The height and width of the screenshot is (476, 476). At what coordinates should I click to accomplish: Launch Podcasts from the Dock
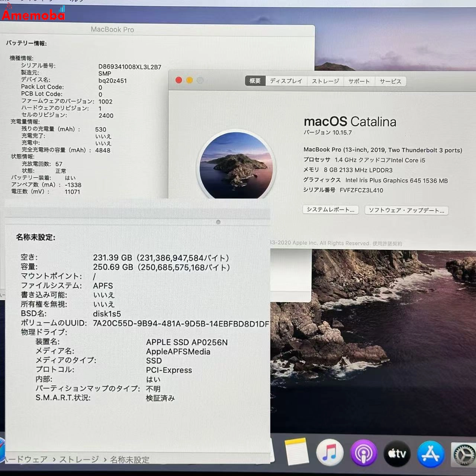pyautogui.click(x=364, y=453)
